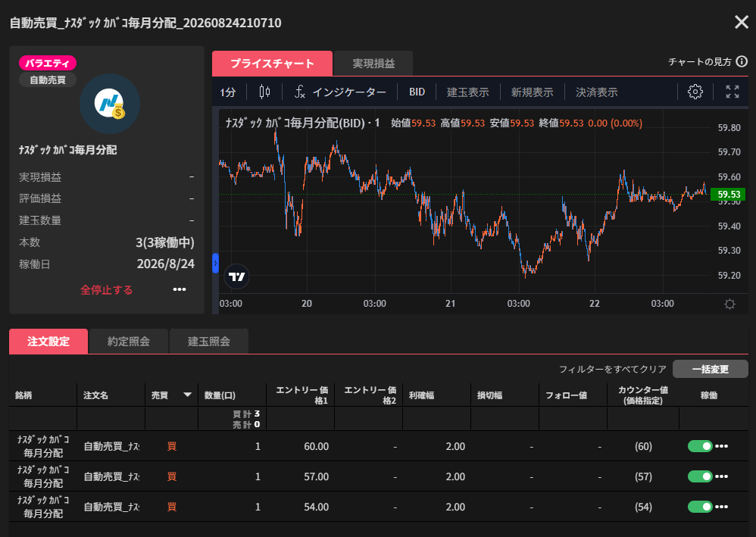Image resolution: width=756 pixels, height=537 pixels.
Task: Click the 59.80 price axis label
Action: [x=729, y=128]
